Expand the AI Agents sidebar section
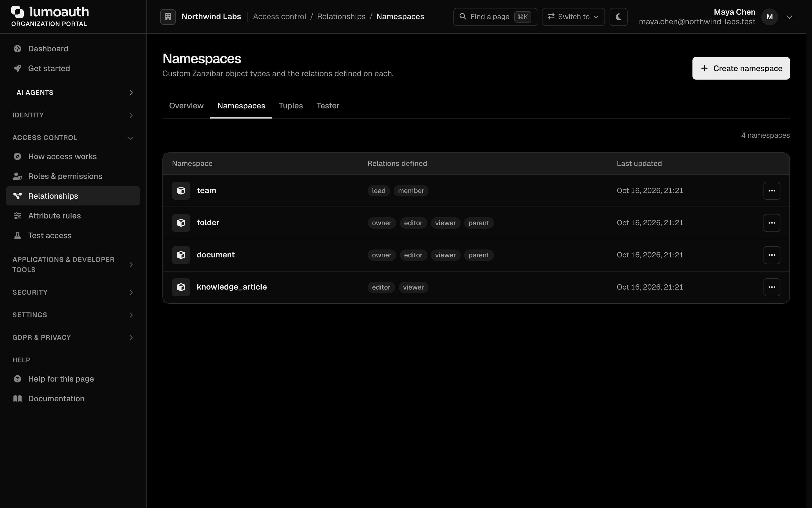 click(73, 93)
